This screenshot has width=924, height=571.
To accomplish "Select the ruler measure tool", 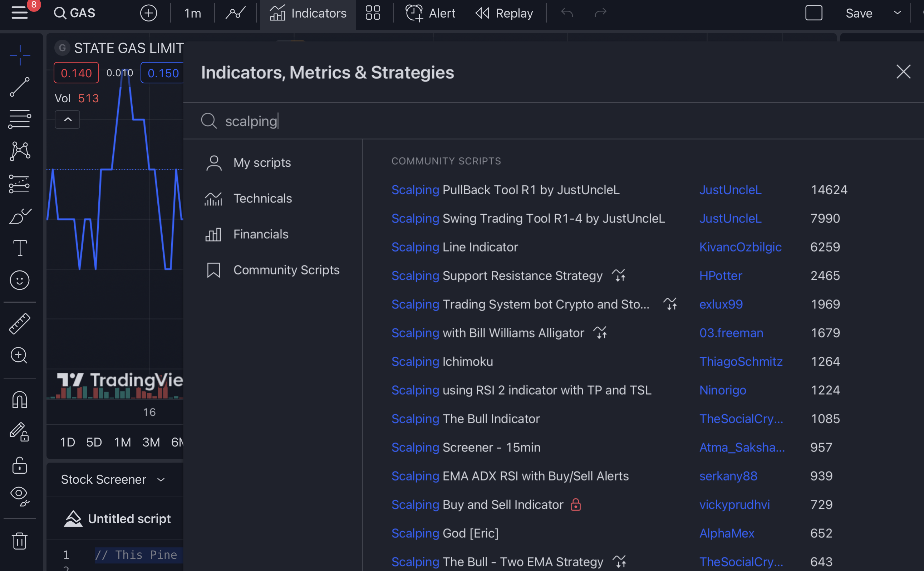I will coord(20,324).
